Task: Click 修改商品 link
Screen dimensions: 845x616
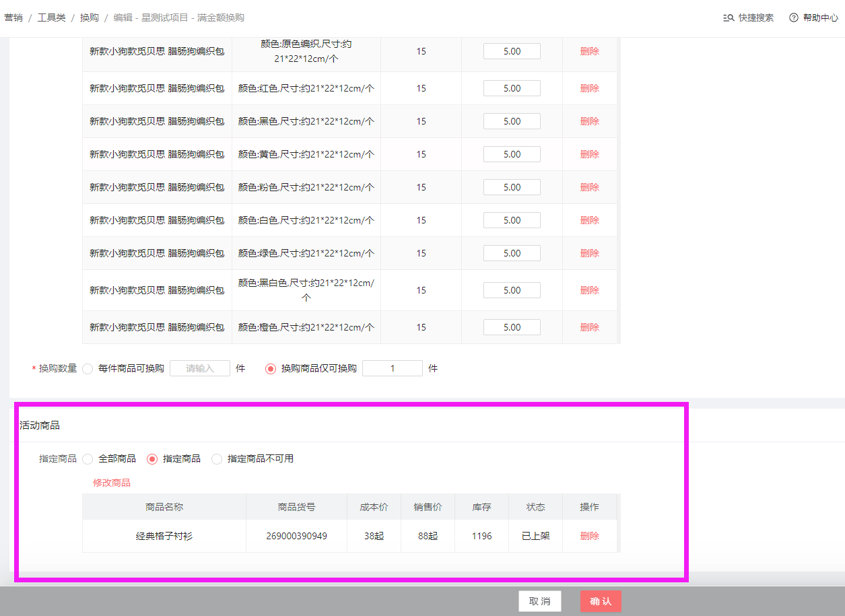Action: 112,483
